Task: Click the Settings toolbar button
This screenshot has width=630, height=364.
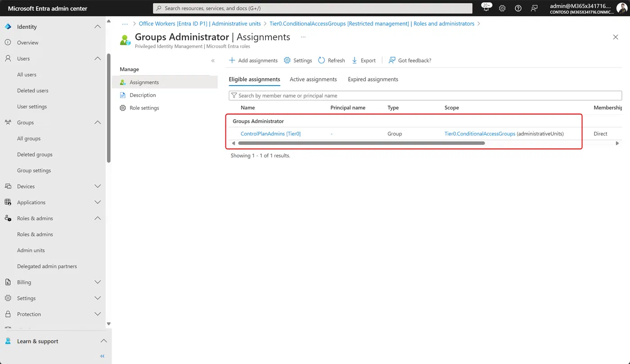Action: (x=298, y=60)
